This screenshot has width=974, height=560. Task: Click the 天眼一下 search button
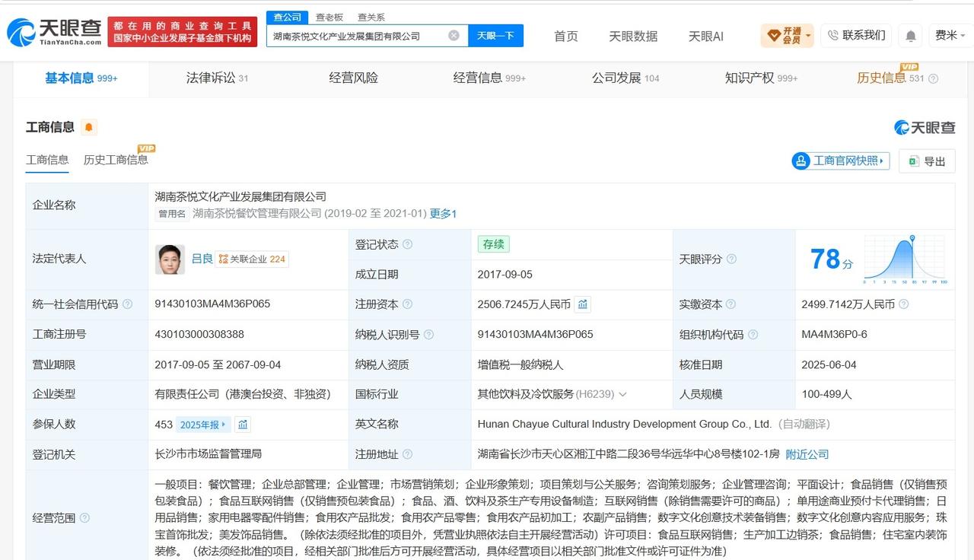[495, 36]
